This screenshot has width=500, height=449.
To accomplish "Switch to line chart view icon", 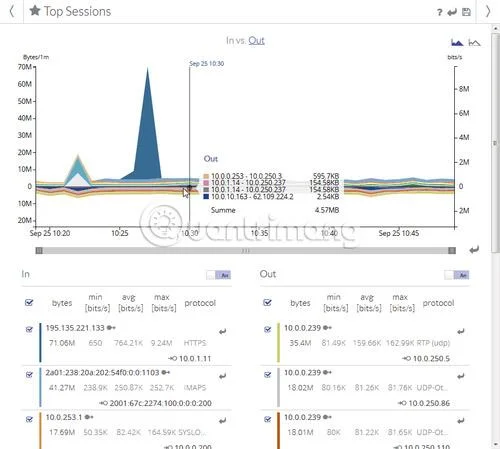I will (x=474, y=43).
